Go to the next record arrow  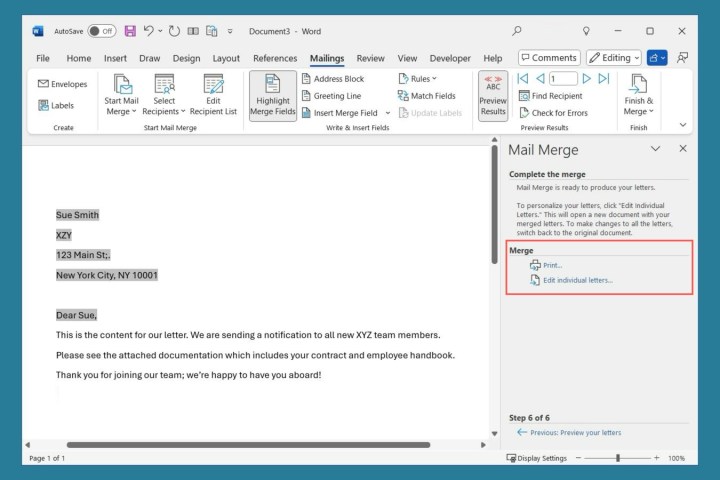586,78
